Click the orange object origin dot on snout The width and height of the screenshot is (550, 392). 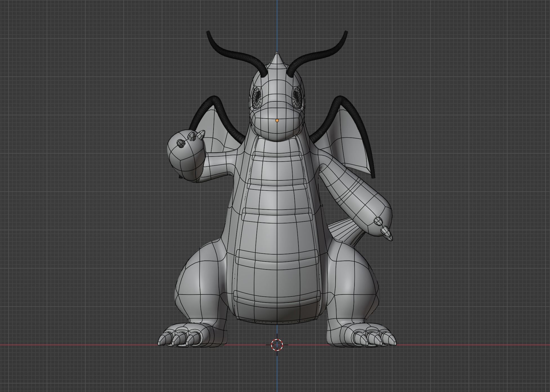[277, 120]
